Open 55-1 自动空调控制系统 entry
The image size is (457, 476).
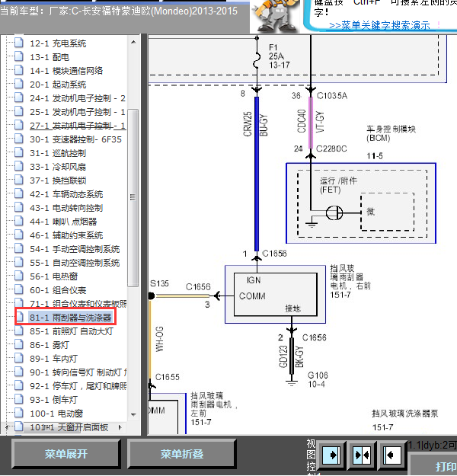click(x=75, y=263)
